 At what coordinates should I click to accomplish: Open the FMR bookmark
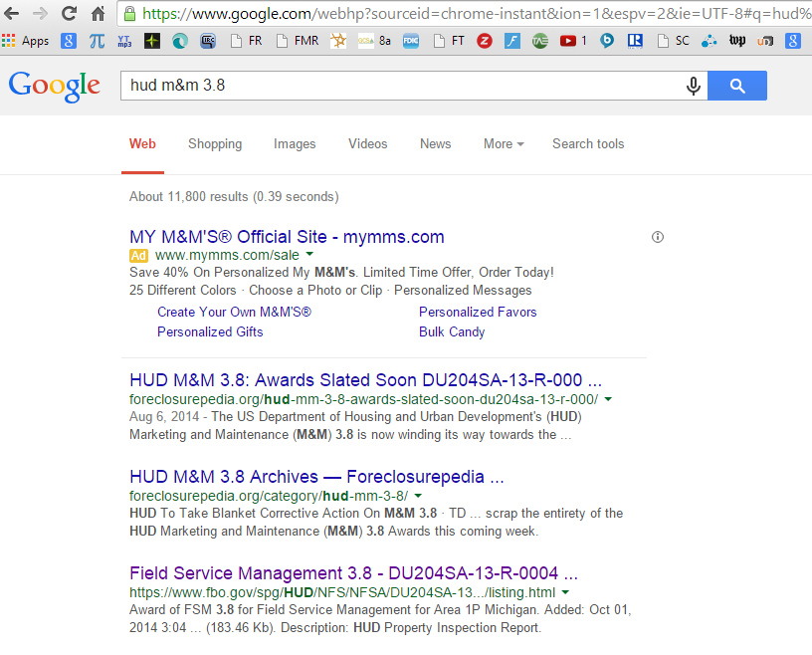tap(298, 41)
